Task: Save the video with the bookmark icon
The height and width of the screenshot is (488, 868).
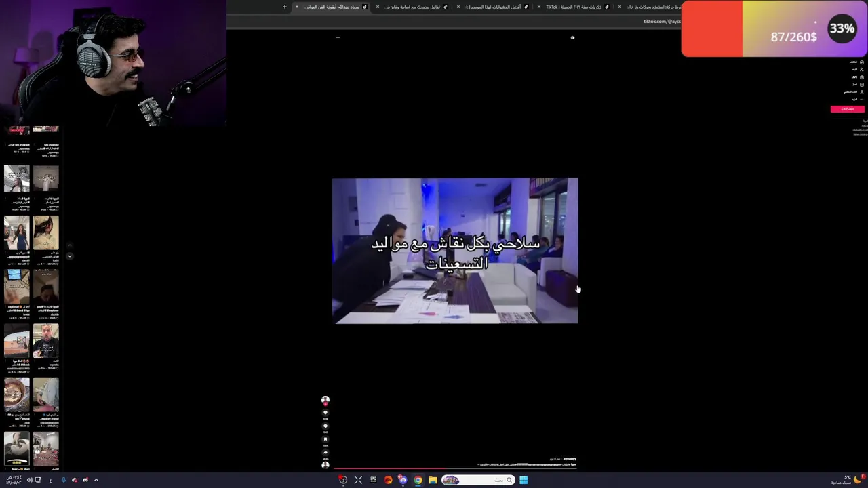Action: pos(325,439)
